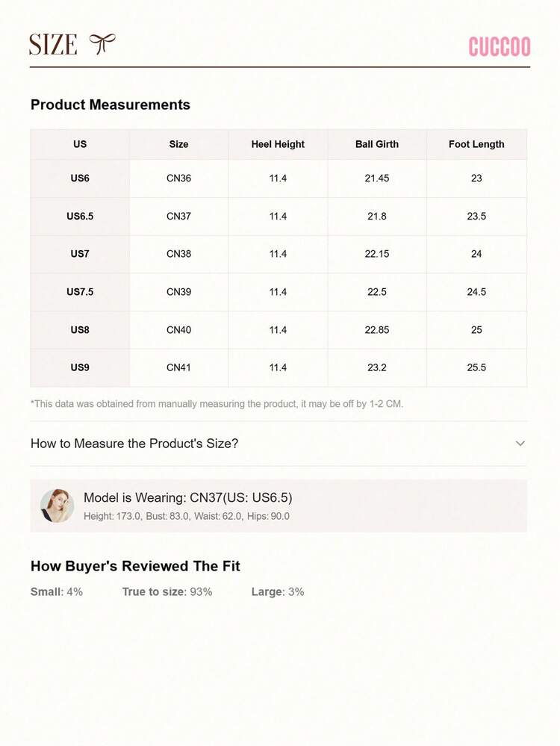The image size is (560, 746).
Task: Click the Large 3% fit rating
Action: pyautogui.click(x=278, y=592)
